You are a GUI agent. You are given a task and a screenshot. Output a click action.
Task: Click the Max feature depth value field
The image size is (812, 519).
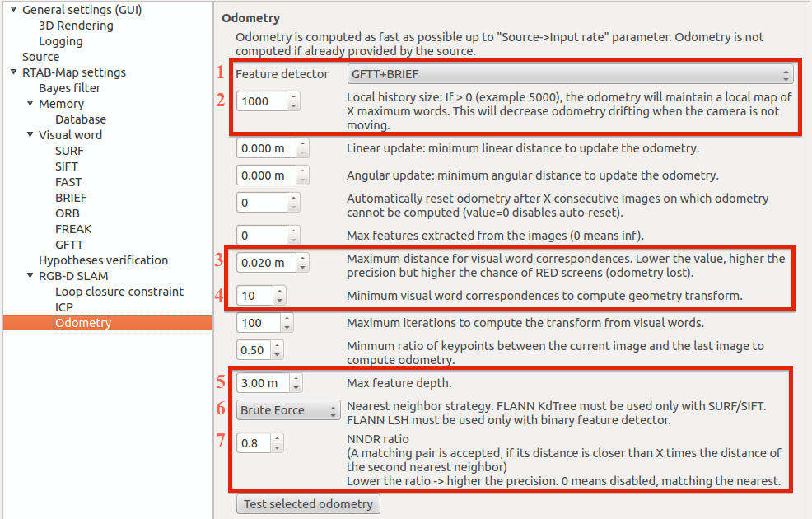point(262,382)
